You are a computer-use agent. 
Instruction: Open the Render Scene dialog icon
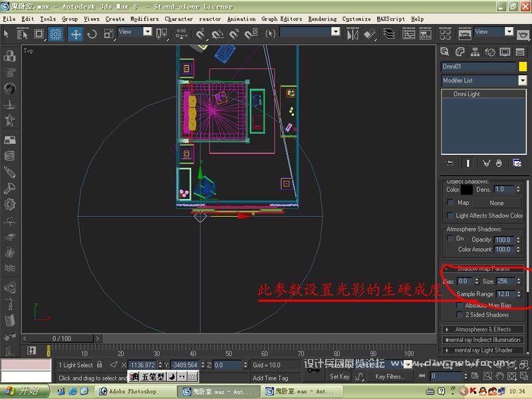coord(465,34)
